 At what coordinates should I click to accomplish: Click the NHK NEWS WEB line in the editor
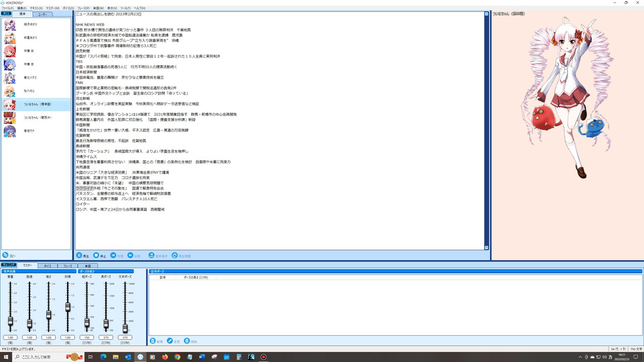[90, 25]
